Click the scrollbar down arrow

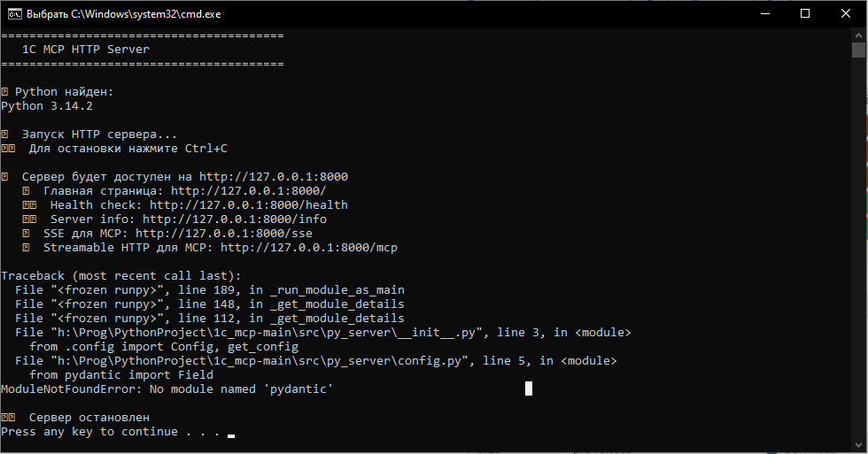(859, 446)
